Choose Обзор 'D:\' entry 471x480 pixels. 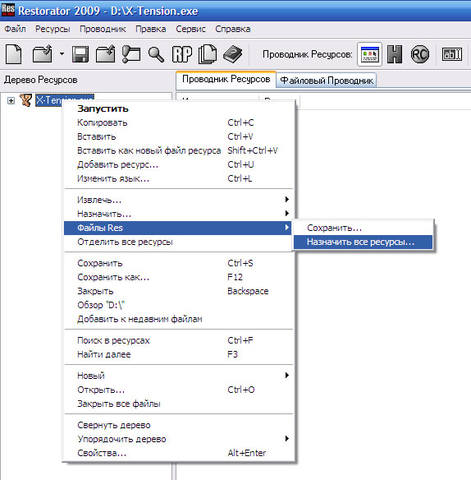(x=179, y=305)
